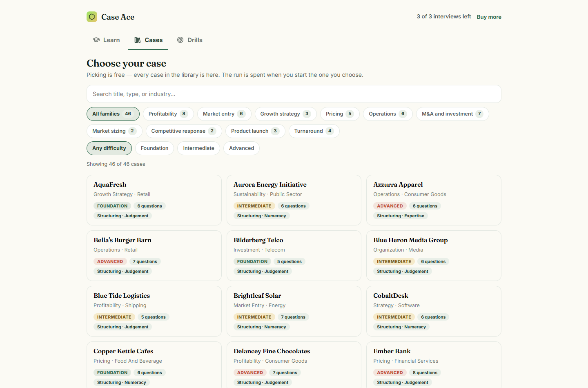
Task: Open the Delancey Fine Chocolates case
Action: click(294, 365)
